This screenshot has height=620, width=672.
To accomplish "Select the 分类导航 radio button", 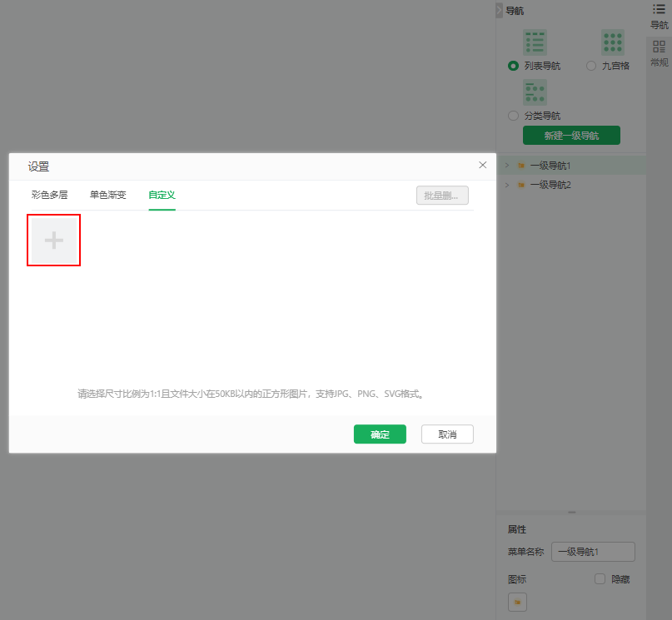I will 513,116.
